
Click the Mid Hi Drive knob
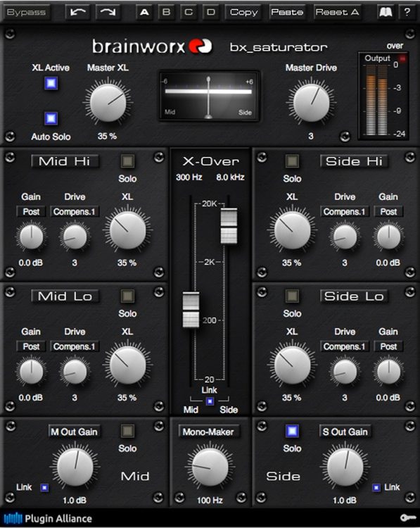(75, 237)
